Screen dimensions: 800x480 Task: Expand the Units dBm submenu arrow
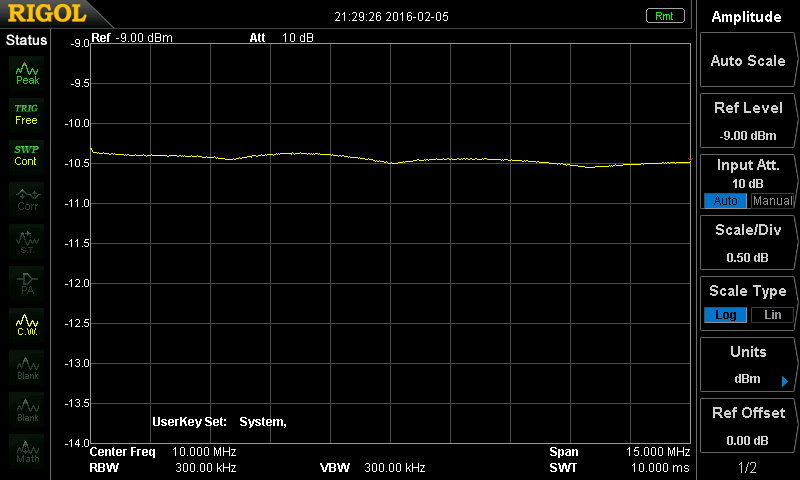pyautogui.click(x=784, y=381)
